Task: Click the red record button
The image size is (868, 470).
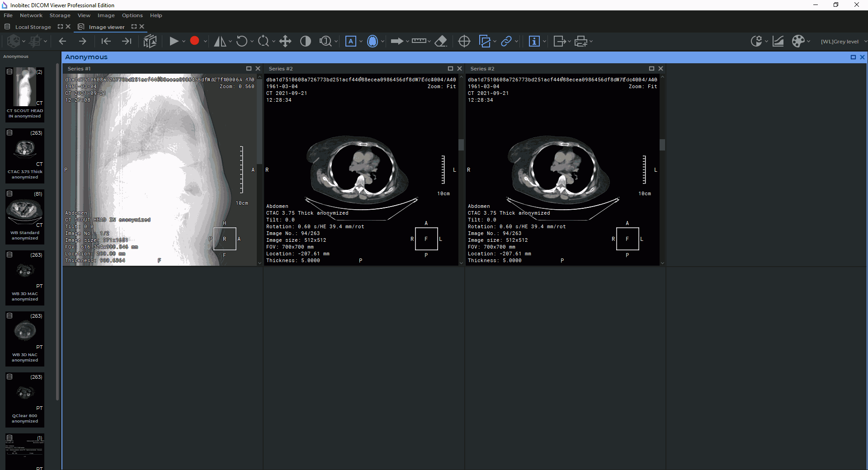Action: tap(194, 41)
